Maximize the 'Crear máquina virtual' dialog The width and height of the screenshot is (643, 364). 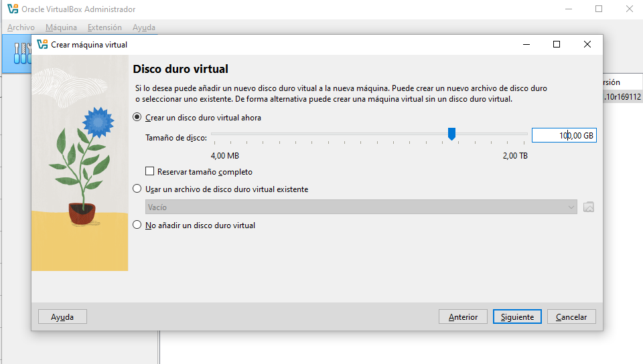click(557, 44)
